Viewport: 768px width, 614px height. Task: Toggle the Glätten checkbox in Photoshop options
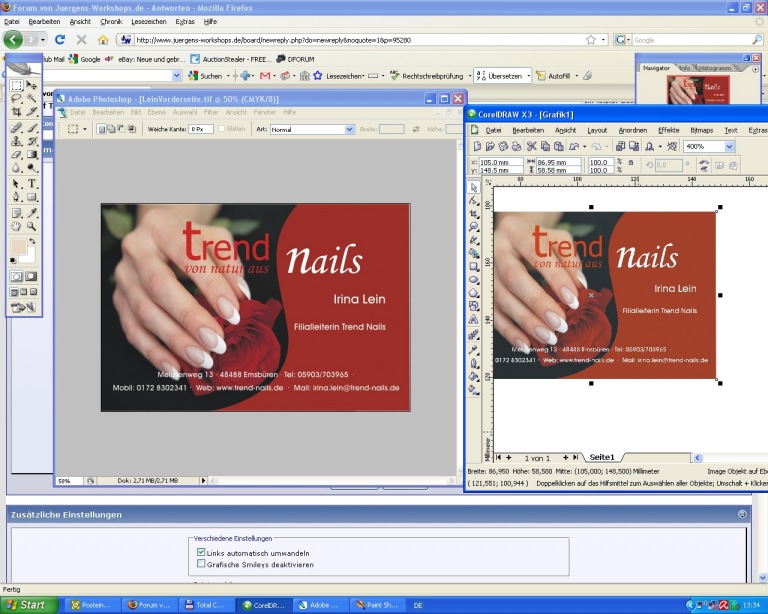pos(223,129)
